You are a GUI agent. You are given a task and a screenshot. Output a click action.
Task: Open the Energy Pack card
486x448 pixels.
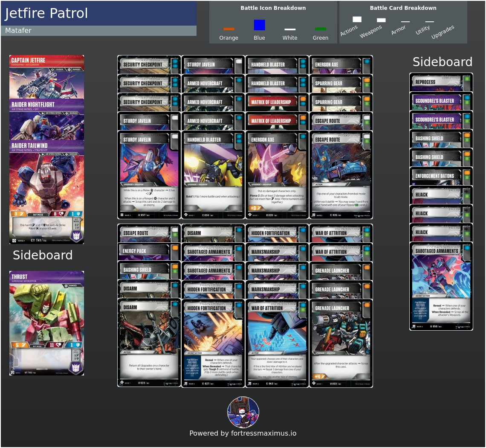point(149,251)
